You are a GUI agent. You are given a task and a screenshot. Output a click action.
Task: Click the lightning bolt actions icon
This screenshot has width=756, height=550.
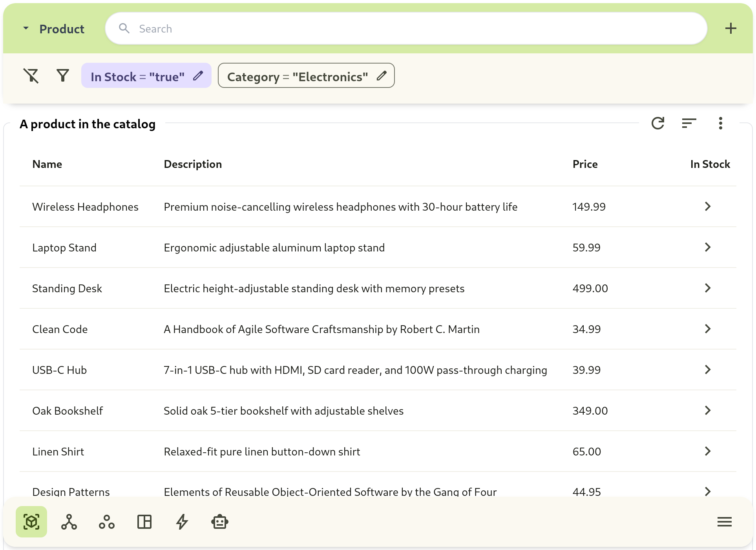tap(182, 522)
